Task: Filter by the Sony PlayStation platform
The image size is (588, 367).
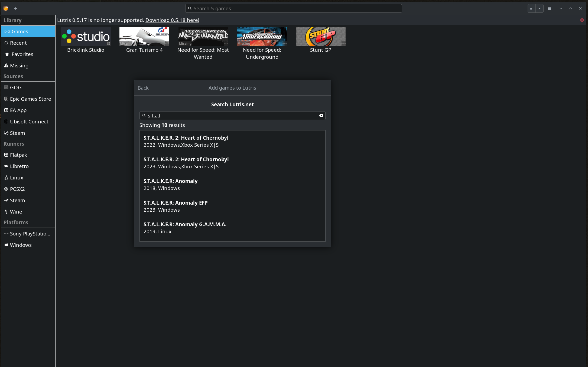Action: [x=28, y=234]
